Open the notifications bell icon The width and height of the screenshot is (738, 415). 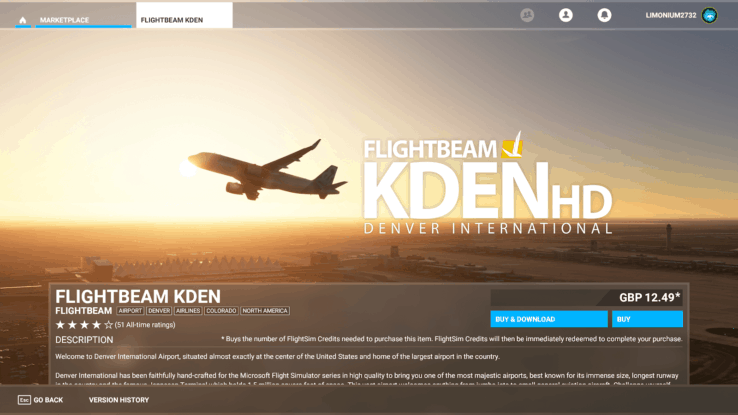click(604, 15)
